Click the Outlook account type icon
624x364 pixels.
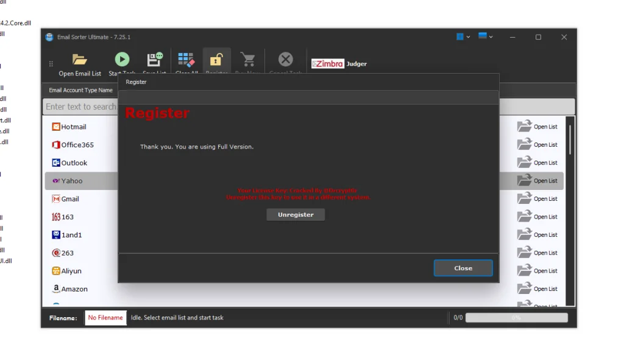click(x=55, y=163)
